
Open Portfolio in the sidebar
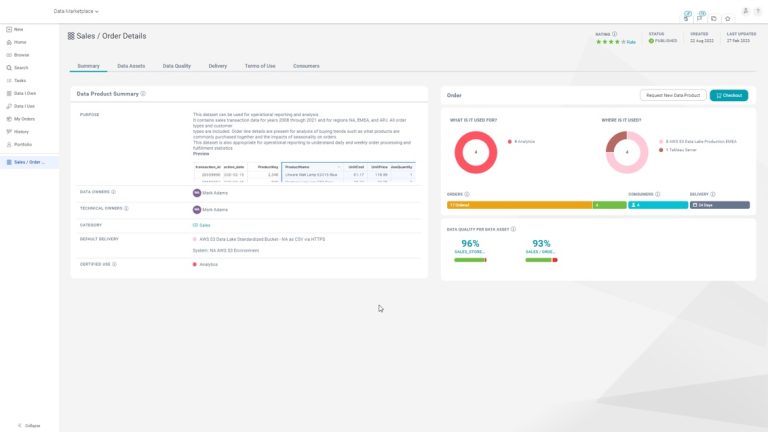click(x=19, y=144)
